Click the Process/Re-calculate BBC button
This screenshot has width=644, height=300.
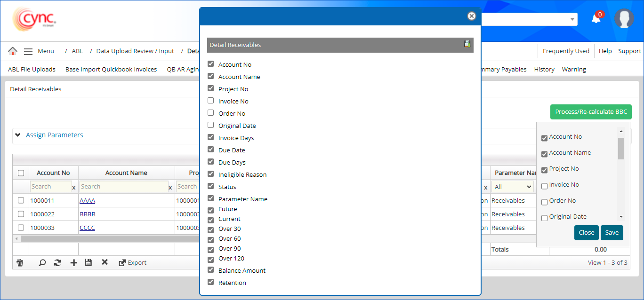click(591, 112)
